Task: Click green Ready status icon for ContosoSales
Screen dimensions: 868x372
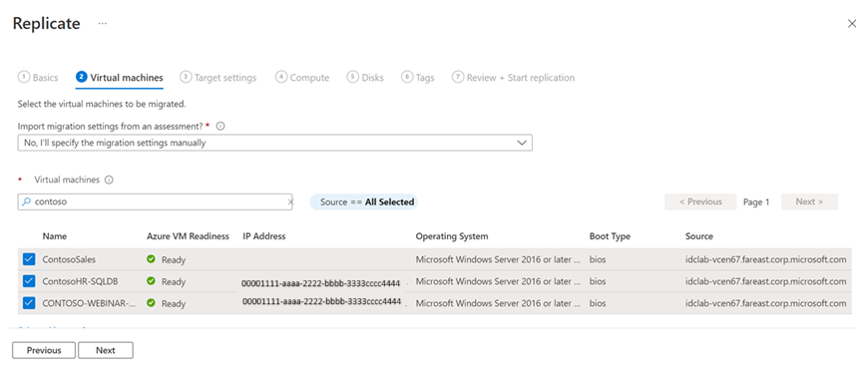Action: (151, 259)
